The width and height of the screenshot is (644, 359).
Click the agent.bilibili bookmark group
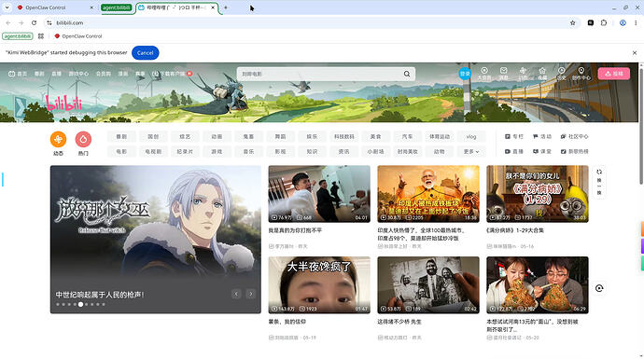pos(17,36)
